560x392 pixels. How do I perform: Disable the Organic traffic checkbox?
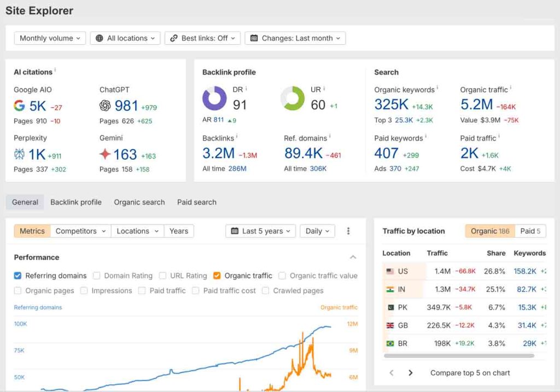[x=217, y=276]
